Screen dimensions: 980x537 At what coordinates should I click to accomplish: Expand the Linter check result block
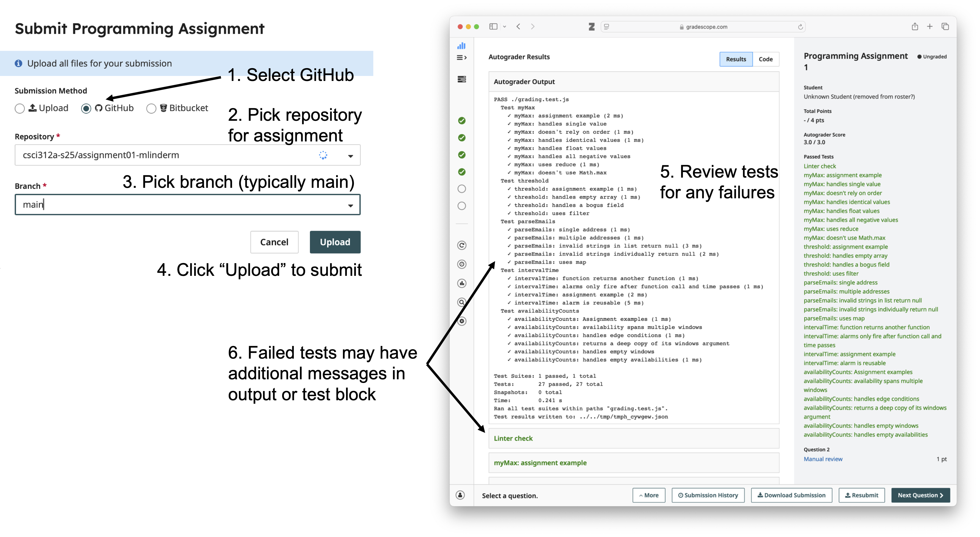point(634,439)
